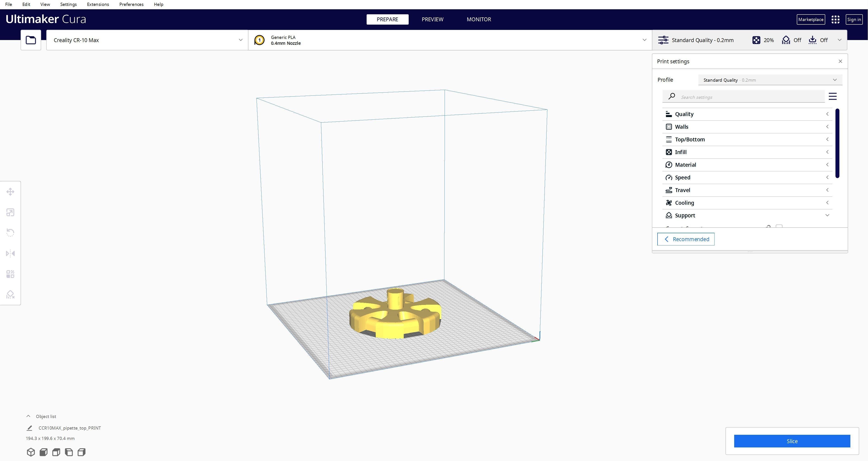The image size is (868, 461).
Task: Open the Per Model Settings tool
Action: 10,274
